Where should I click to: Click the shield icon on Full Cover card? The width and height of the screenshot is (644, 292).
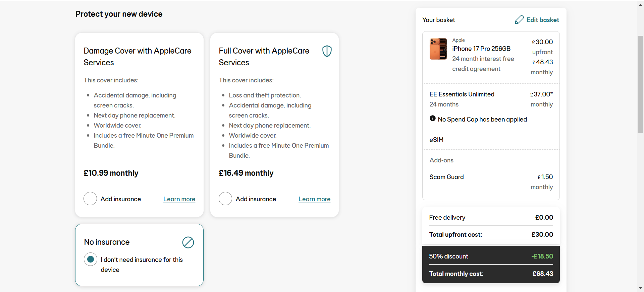coord(327,51)
